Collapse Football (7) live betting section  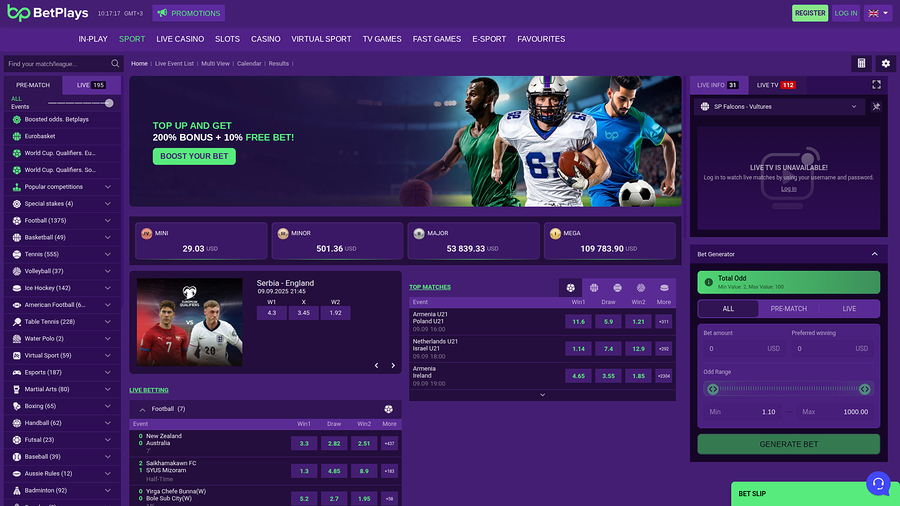pyautogui.click(x=142, y=410)
